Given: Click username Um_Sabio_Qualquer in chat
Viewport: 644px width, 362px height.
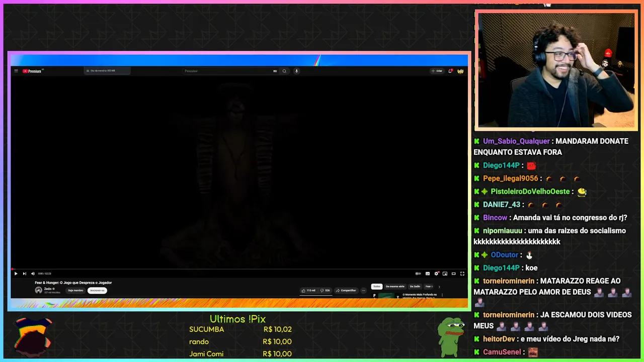Looking at the screenshot, I should 516,141.
